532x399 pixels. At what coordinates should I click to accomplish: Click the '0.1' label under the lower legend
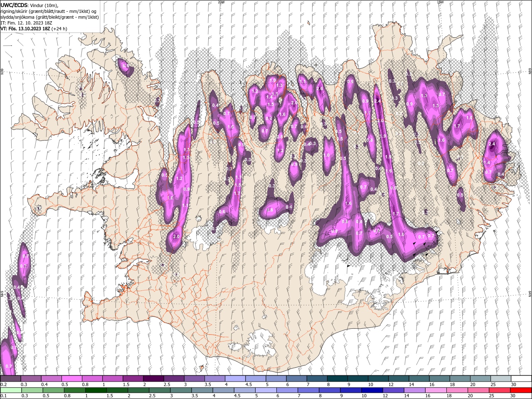[3, 396]
